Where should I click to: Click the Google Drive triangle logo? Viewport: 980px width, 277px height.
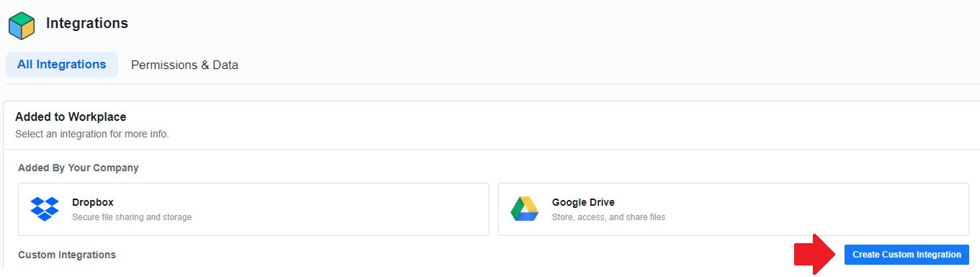coord(525,209)
